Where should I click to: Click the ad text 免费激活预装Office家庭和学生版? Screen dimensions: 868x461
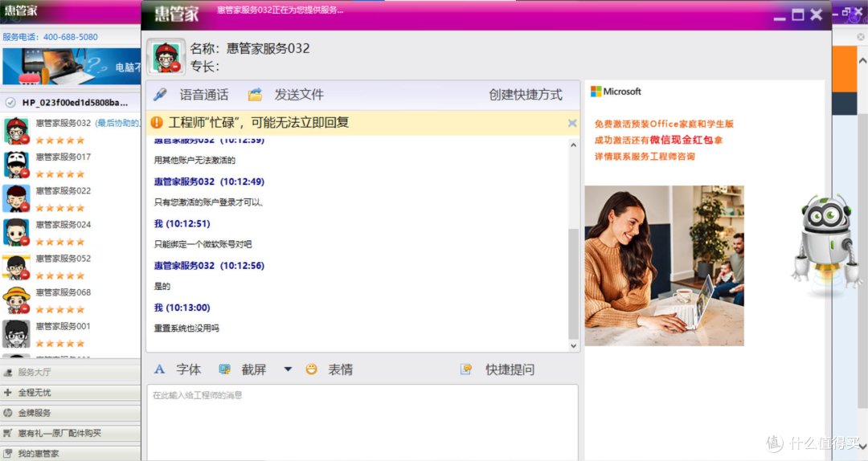[x=664, y=124]
